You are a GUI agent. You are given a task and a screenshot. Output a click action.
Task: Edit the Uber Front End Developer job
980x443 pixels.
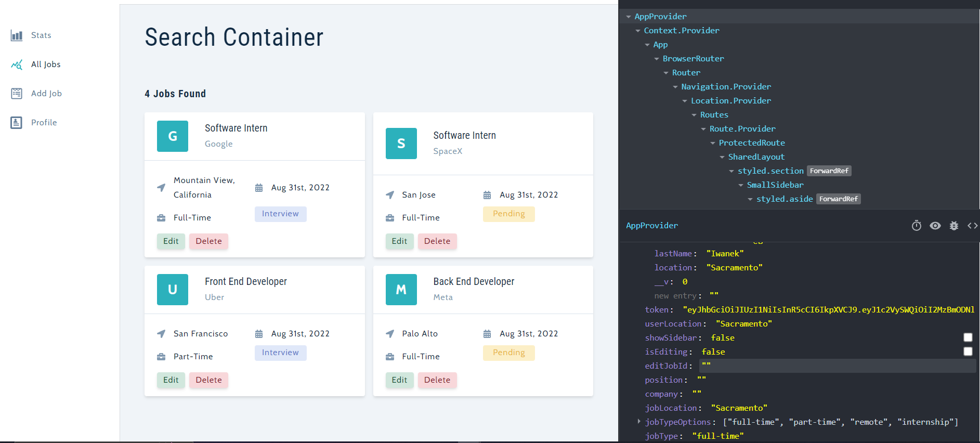(x=171, y=380)
